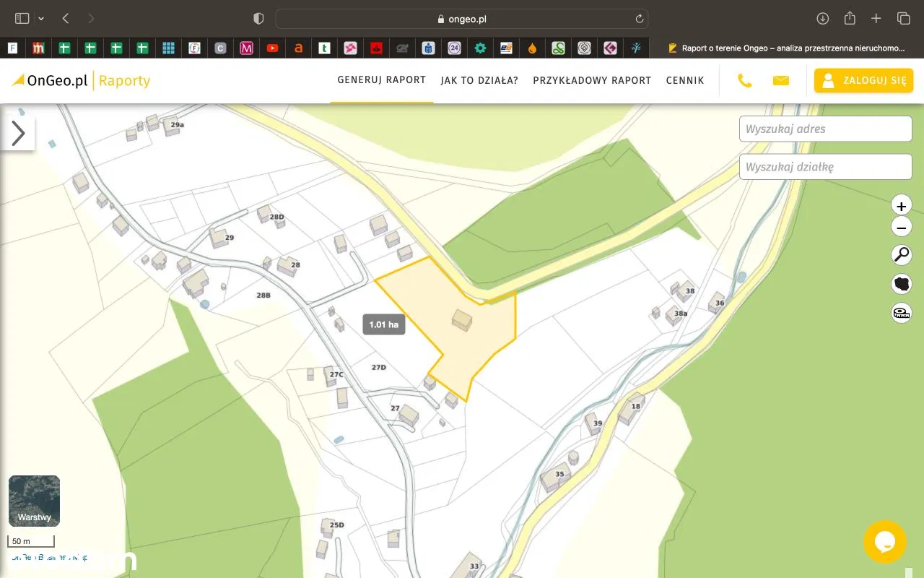924x578 pixels.
Task: Open the Safari sidebar dropdown chevron
Action: pos(41,19)
